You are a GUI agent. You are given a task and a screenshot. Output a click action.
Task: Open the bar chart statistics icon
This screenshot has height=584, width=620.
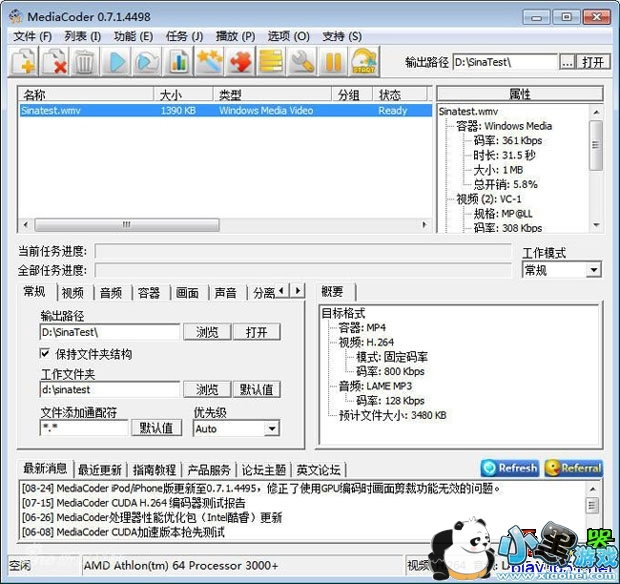178,62
